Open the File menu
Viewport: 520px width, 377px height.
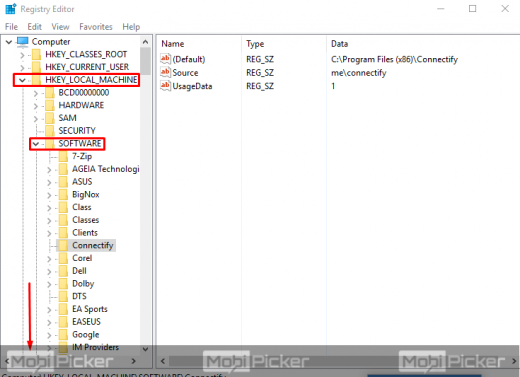[11, 27]
